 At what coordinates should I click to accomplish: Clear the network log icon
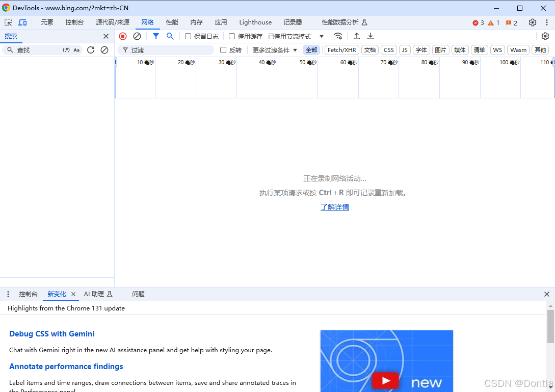137,36
